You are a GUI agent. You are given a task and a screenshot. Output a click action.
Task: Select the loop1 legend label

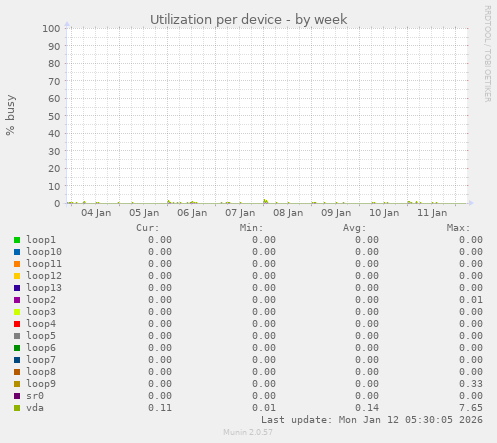tap(41, 240)
